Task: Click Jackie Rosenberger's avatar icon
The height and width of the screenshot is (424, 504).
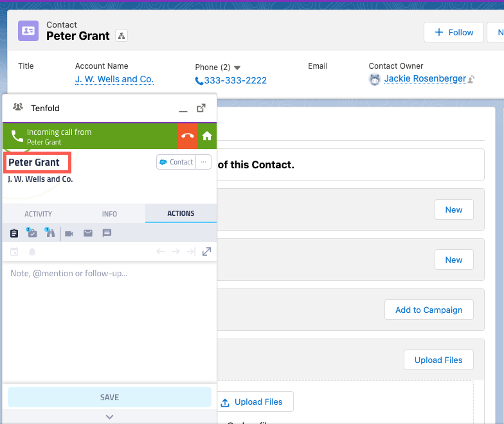Action: [374, 79]
